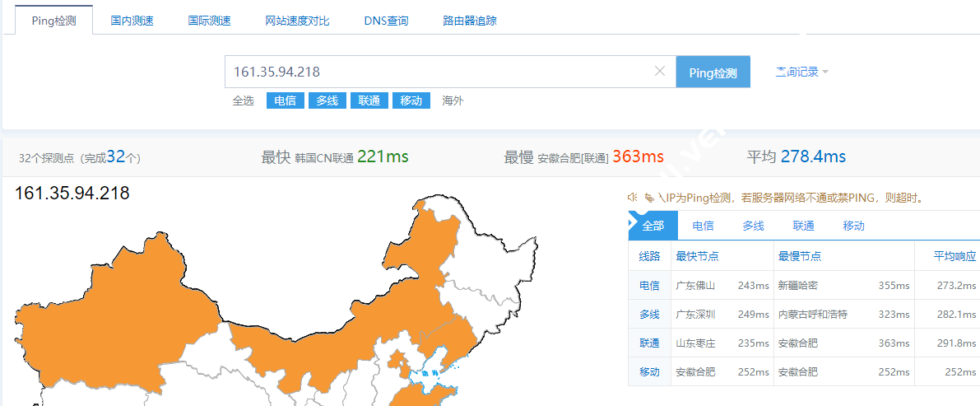Show 移动 results in table tabs
The image size is (980, 406).
click(x=853, y=226)
